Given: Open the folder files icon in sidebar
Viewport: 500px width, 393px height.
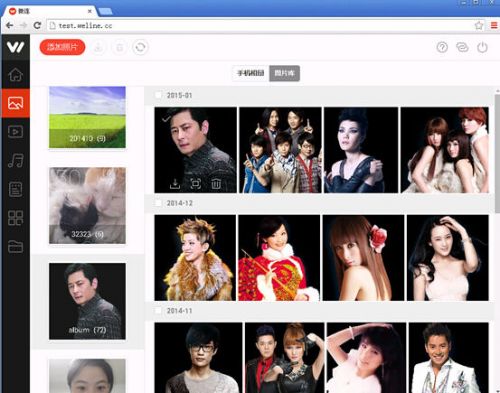Looking at the screenshot, I should tap(15, 247).
